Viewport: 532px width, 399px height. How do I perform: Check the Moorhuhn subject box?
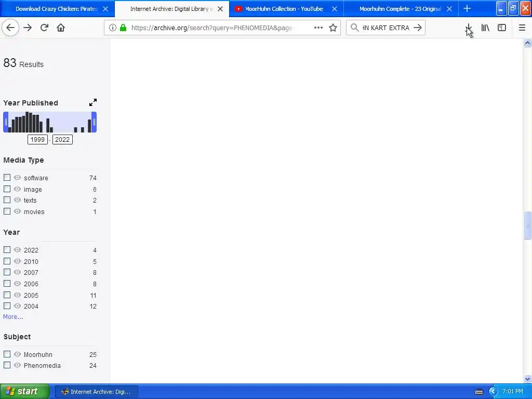point(7,354)
